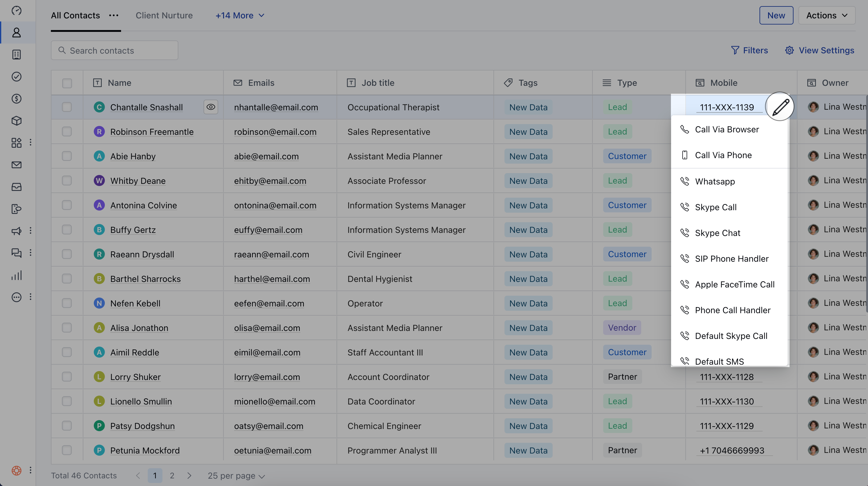Tick the checkbox for Robinson Freemantle
This screenshot has height=486, width=868.
67,131
